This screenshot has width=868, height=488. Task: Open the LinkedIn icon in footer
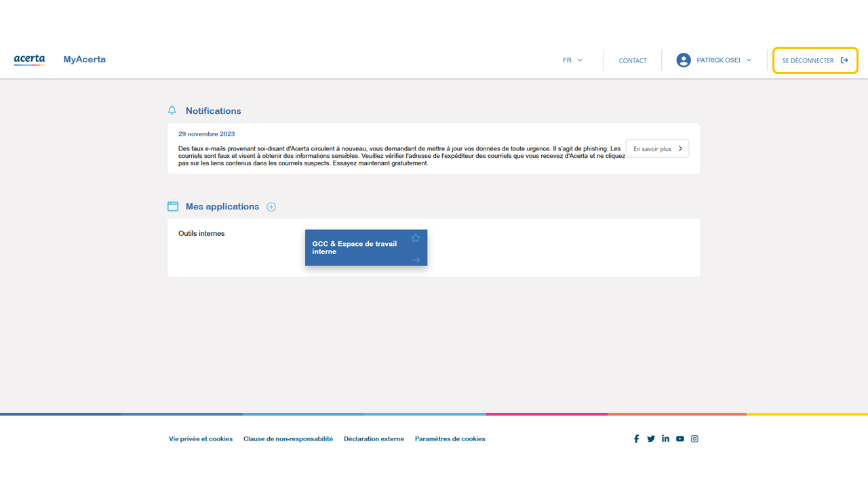(665, 439)
